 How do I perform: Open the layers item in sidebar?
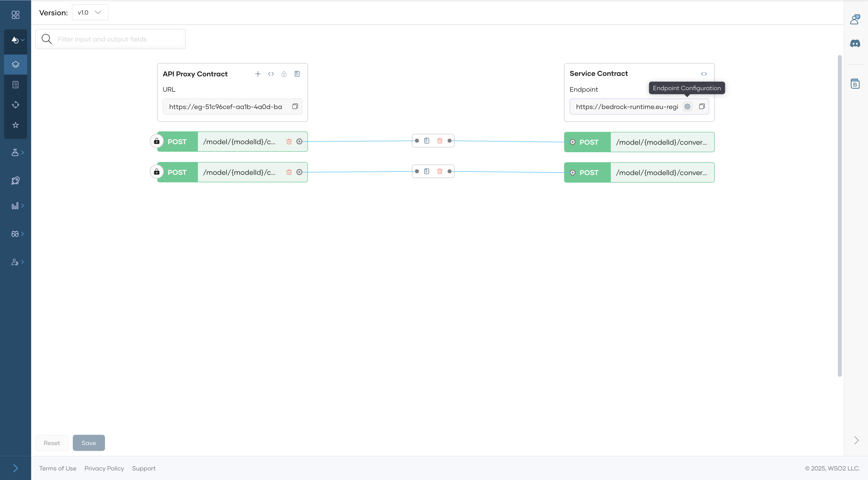(16, 64)
